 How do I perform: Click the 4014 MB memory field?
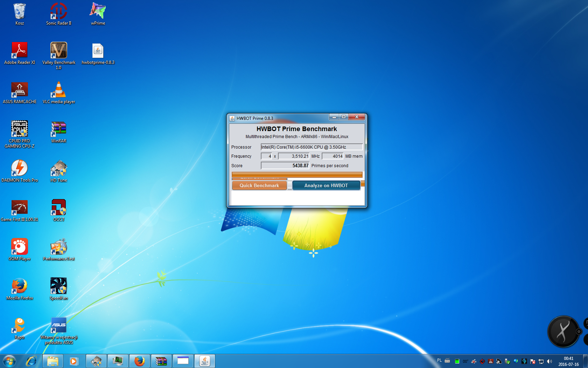[x=333, y=156]
